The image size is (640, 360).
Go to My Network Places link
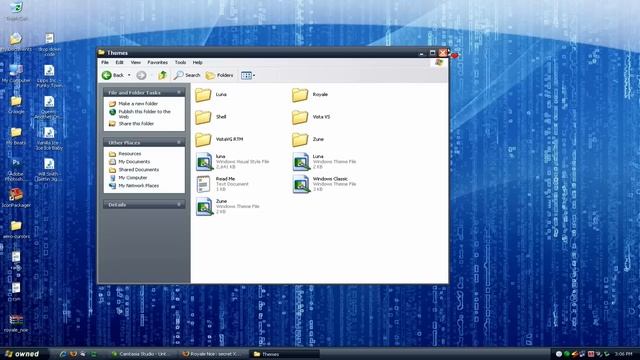point(138,186)
